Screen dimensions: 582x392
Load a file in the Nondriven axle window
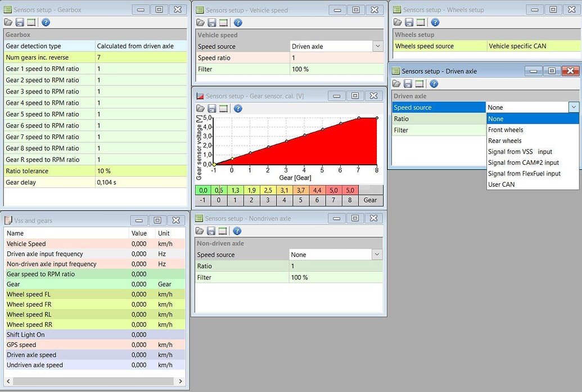coord(200,231)
